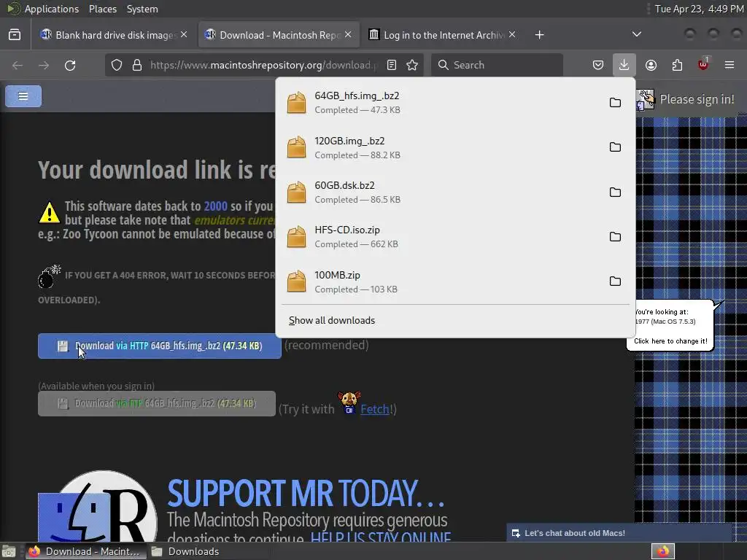Open the extensions puzzle icon
Viewport: 747px width, 560px height.
pyautogui.click(x=677, y=65)
